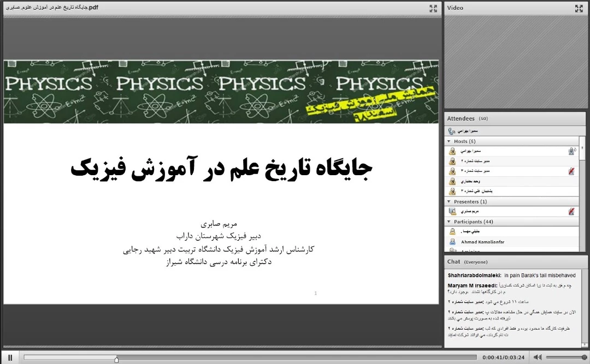This screenshot has height=364, width=590.
Task: Collapse the Hosts (5) group
Action: tap(449, 141)
